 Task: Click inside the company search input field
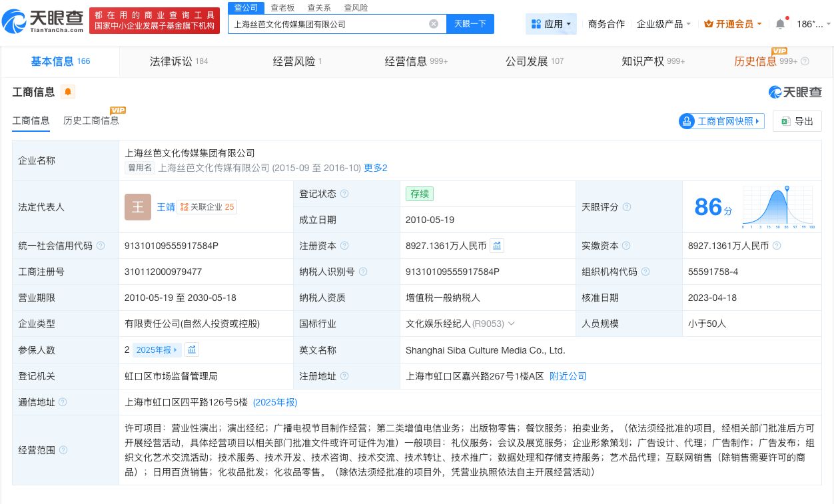[x=333, y=23]
